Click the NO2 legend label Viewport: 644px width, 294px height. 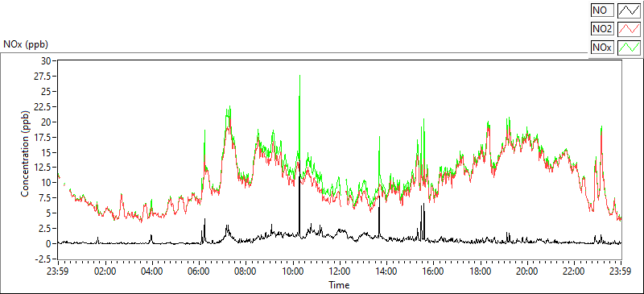(x=602, y=29)
